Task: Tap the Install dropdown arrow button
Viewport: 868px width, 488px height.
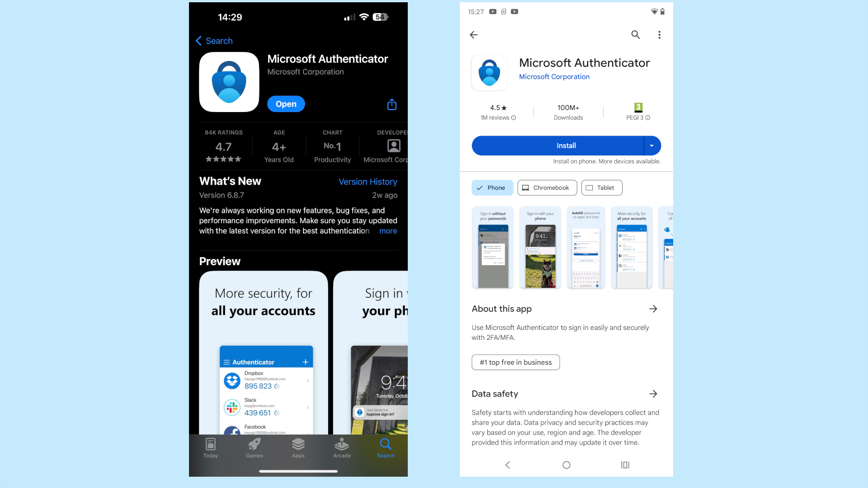Action: point(651,145)
